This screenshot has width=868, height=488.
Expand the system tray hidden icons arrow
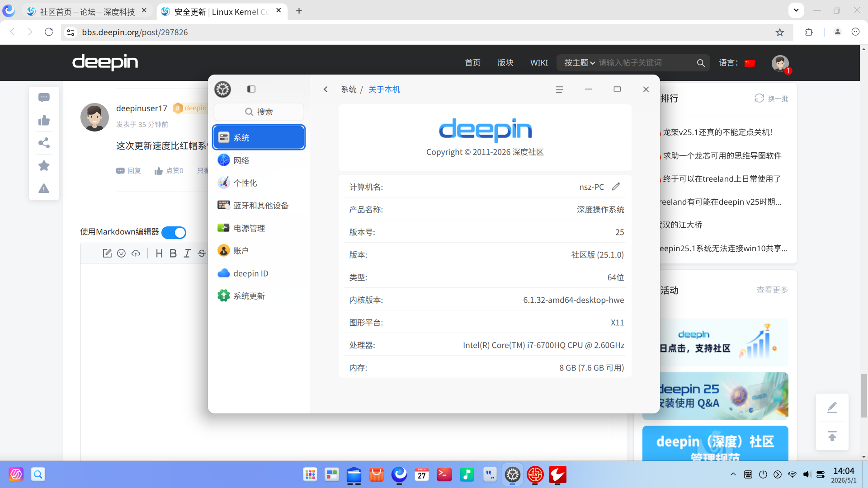coord(733,474)
